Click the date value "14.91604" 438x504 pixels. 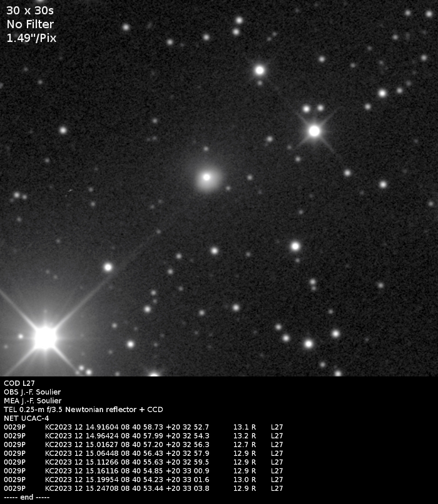(102, 427)
